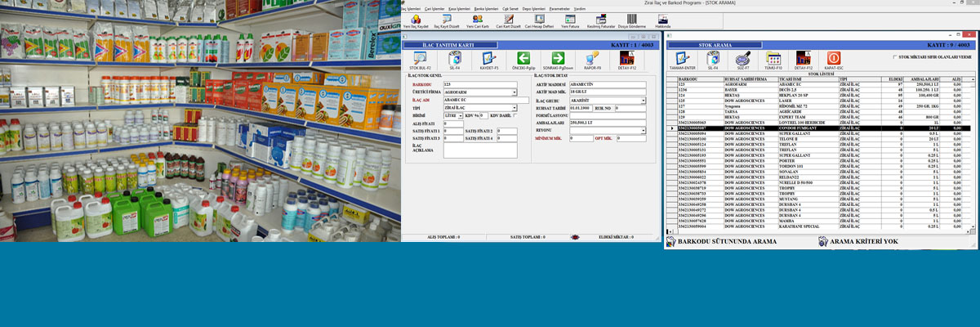Open Çek Senet menu
The width and height of the screenshot is (980, 327).
click(510, 8)
